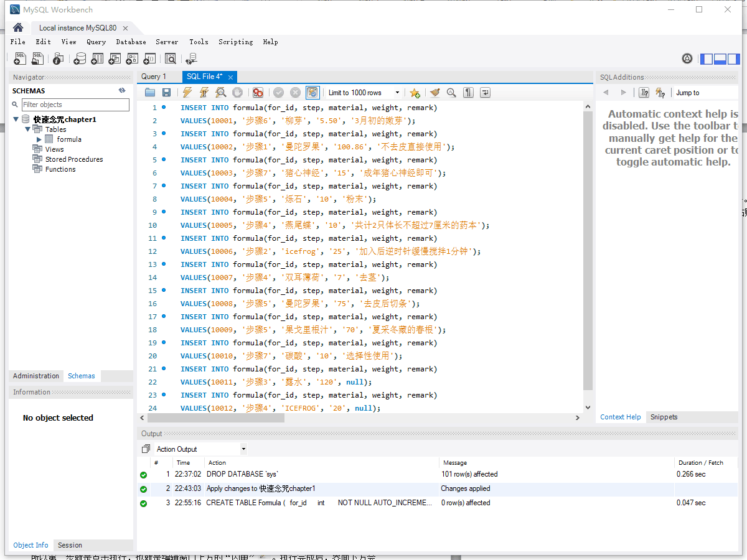Click the new SQL tab icon
Viewport: 747px width, 560px height.
click(20, 58)
